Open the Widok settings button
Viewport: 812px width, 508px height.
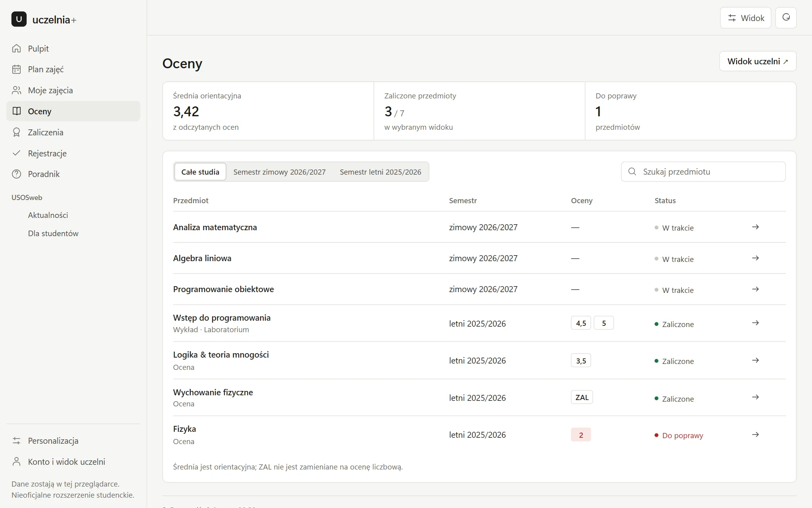pyautogui.click(x=745, y=18)
